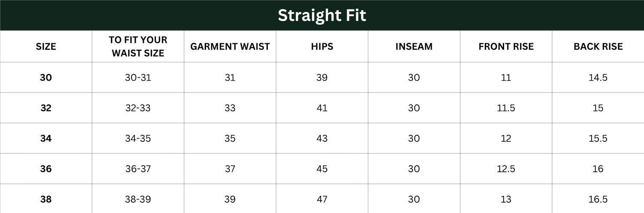
Task: Click the HIPS column header
Action: click(x=322, y=46)
